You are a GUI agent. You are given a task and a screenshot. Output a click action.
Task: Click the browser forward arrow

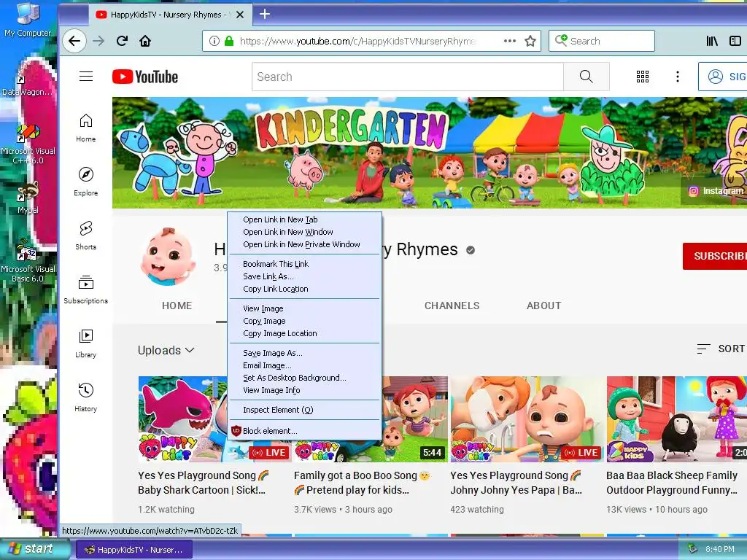coord(98,41)
